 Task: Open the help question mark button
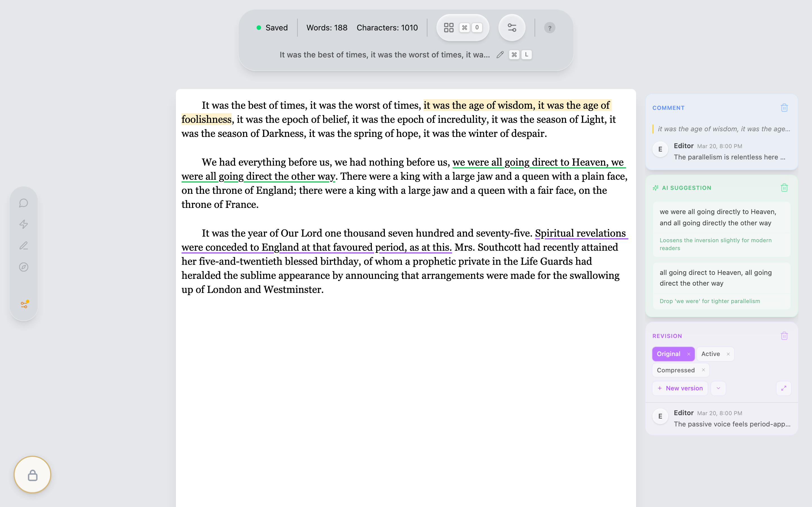550,28
